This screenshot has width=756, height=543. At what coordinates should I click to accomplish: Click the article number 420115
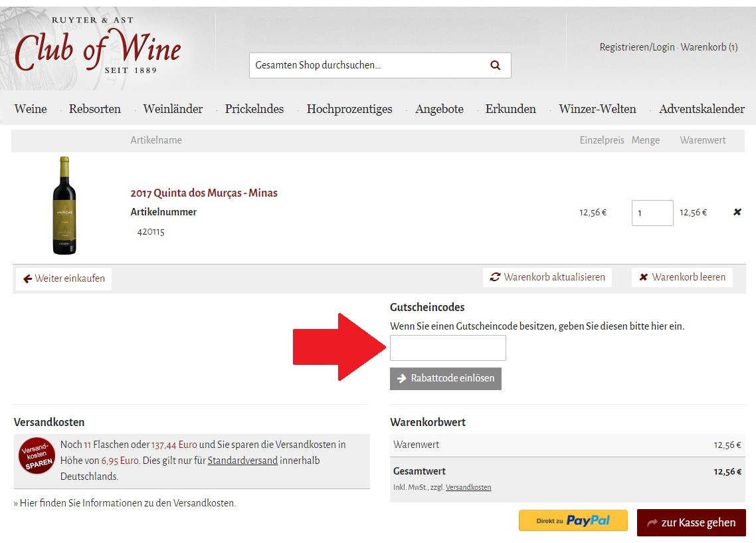pos(151,232)
